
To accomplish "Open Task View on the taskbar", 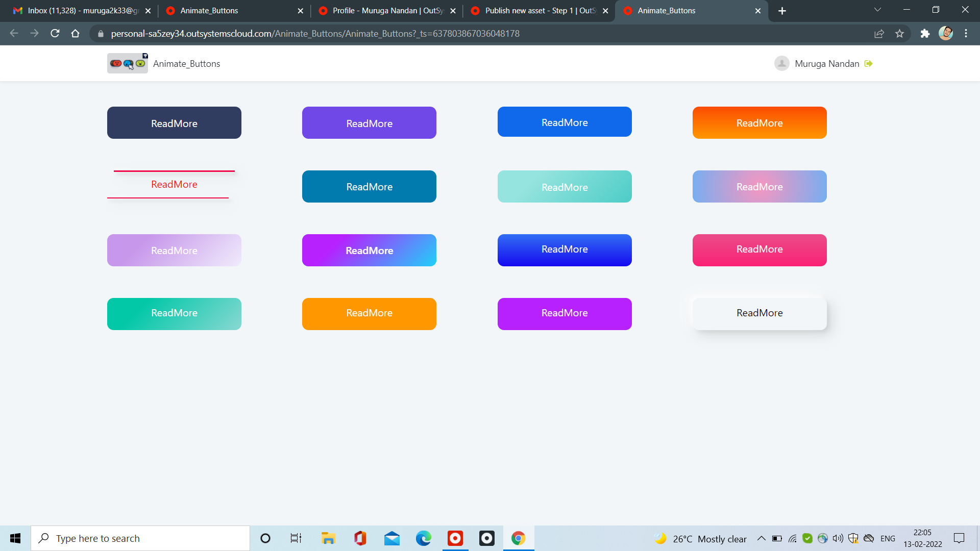I will pyautogui.click(x=296, y=538).
